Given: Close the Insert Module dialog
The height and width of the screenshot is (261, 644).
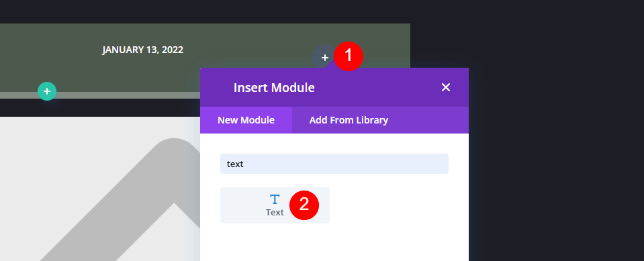Looking at the screenshot, I should coord(446,87).
